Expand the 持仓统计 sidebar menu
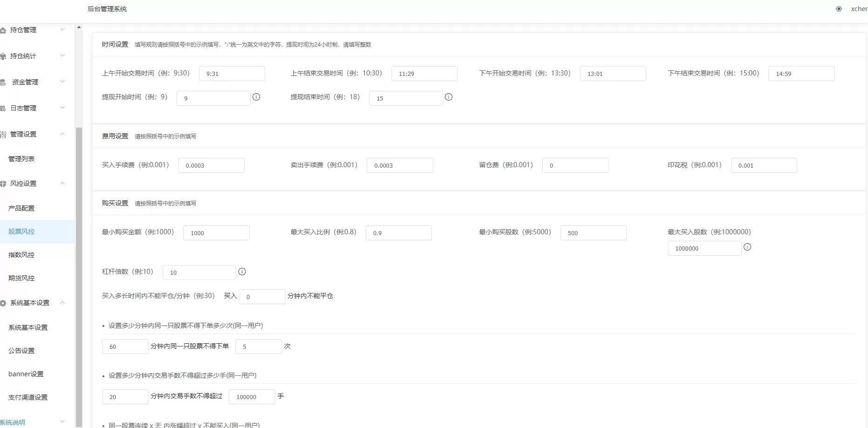The image size is (868, 428). [x=62, y=56]
